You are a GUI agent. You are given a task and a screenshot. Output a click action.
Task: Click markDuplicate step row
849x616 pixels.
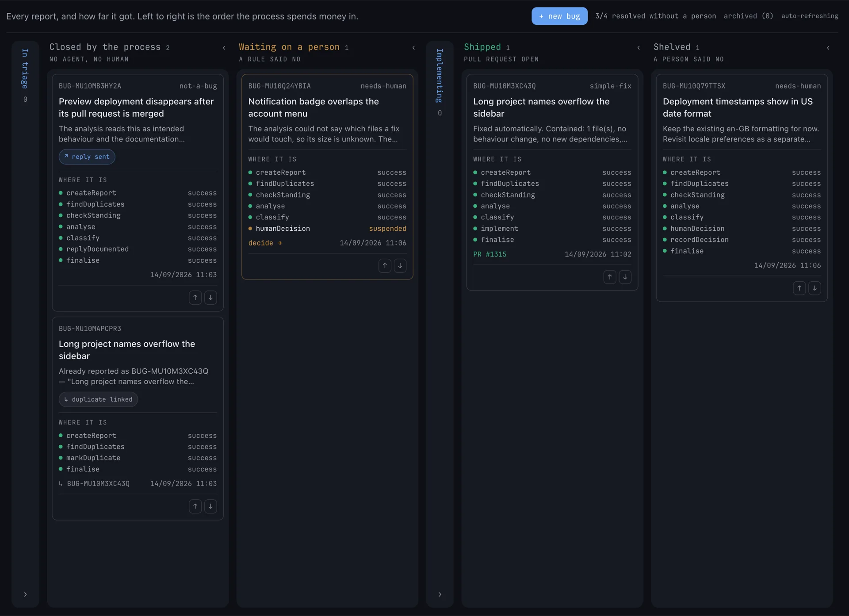click(x=138, y=458)
